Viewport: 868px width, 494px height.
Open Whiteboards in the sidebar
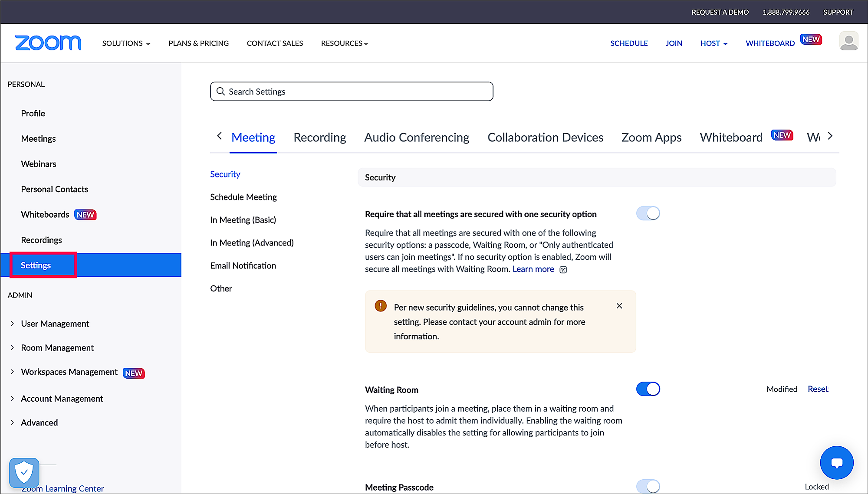45,215
